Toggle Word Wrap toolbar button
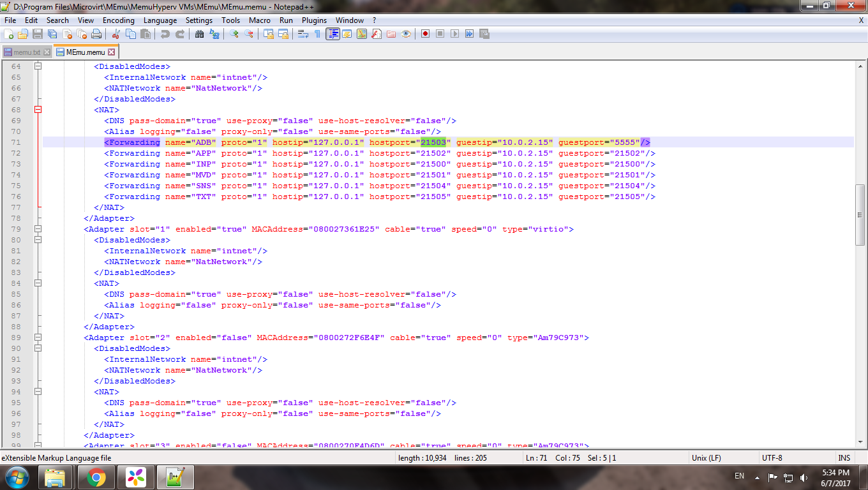The width and height of the screenshot is (868, 490). [303, 34]
